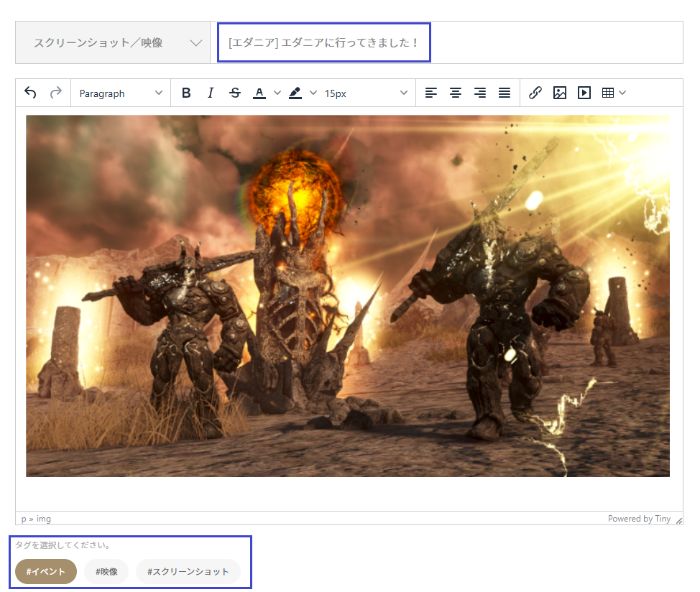Viewport: 700px width, 592px height.
Task: Expand the highlight color options arrow
Action: pos(313,93)
